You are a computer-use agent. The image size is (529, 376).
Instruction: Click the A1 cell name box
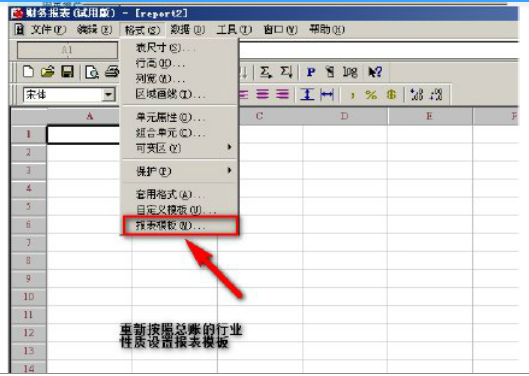[67, 50]
